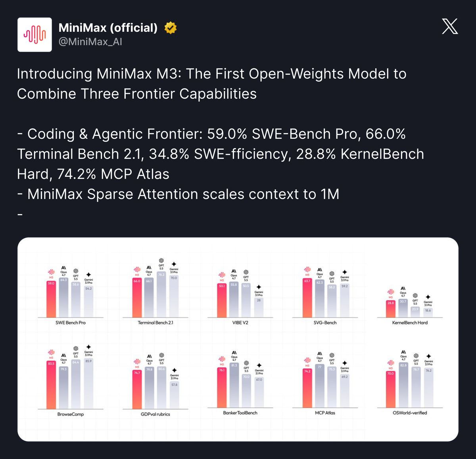The height and width of the screenshot is (459, 476).
Task: Click the tweet headline about MiniMax M3
Action: coord(211,84)
